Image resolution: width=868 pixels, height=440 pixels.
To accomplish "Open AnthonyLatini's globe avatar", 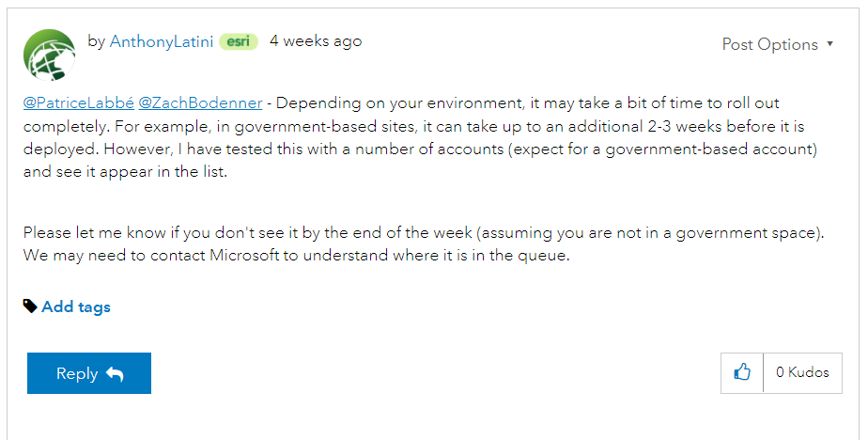I will coord(49,55).
